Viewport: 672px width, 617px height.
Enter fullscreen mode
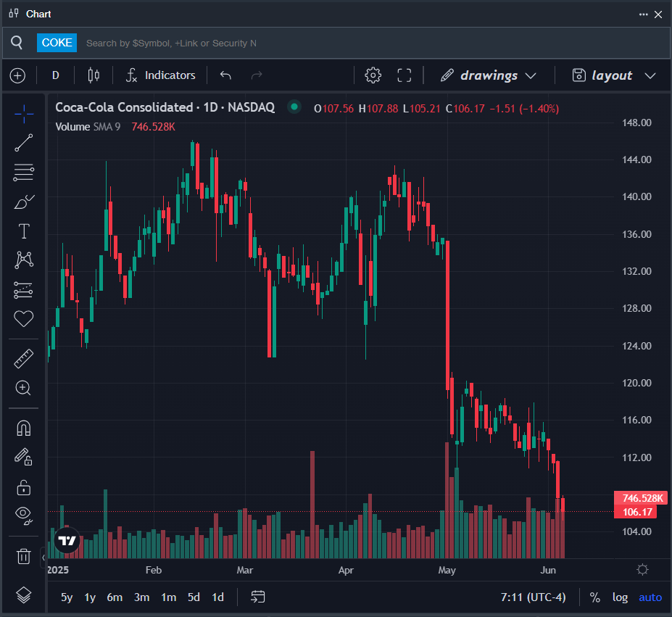click(405, 75)
